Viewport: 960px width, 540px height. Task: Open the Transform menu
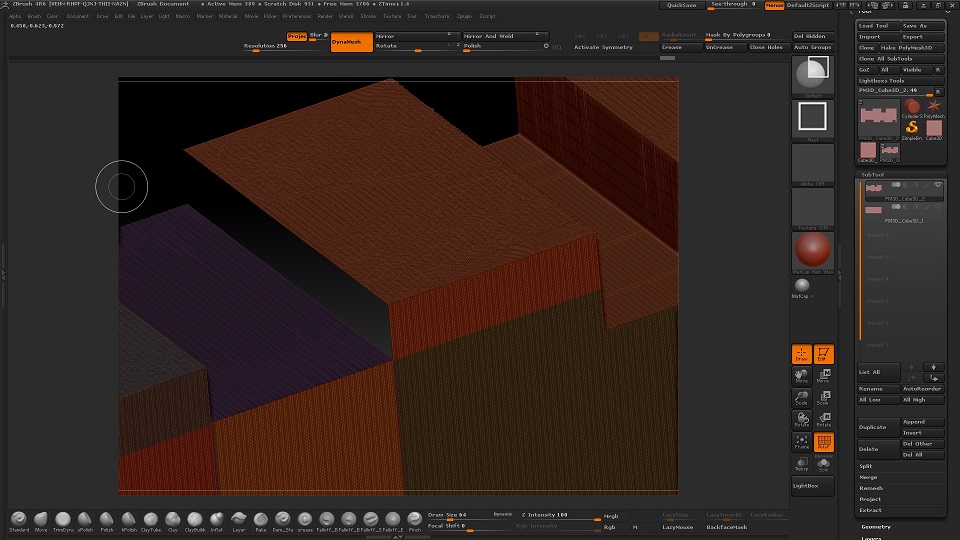(436, 16)
